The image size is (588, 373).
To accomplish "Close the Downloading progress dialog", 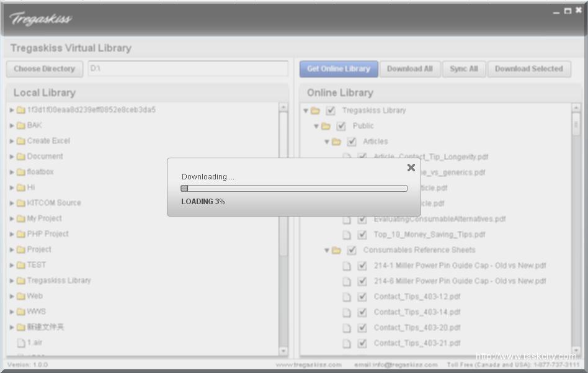I will 411,168.
